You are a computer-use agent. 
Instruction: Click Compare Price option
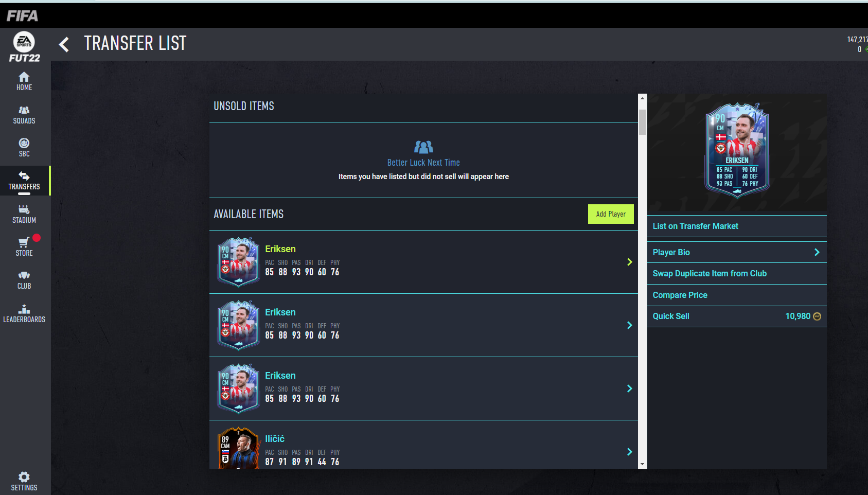(x=737, y=295)
